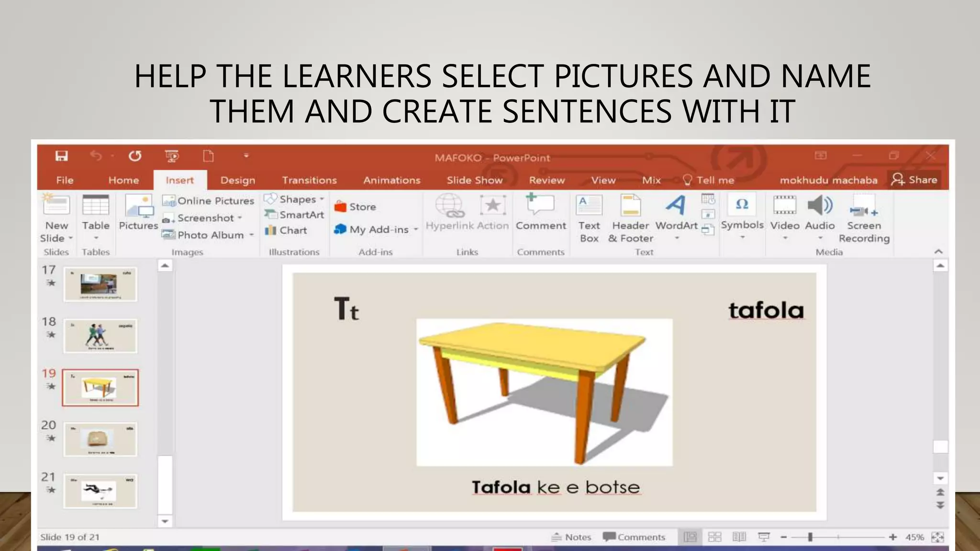
Task: Insert a Table
Action: pyautogui.click(x=95, y=217)
